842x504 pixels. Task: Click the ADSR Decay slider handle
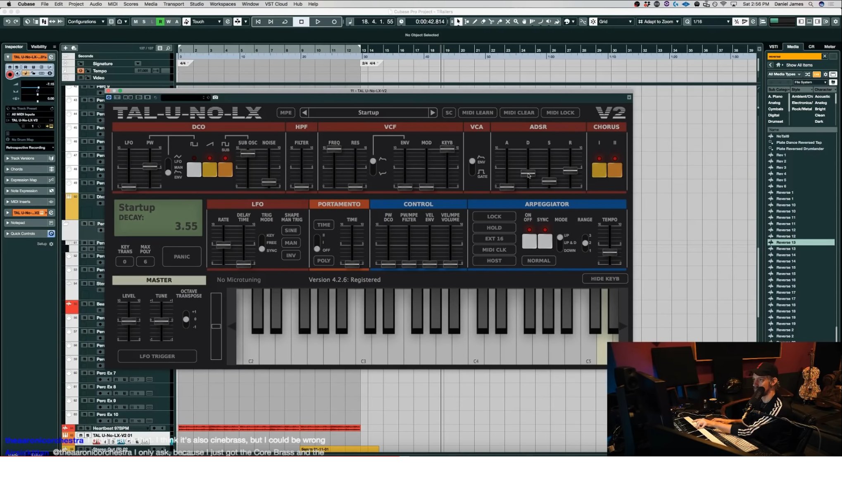(528, 173)
